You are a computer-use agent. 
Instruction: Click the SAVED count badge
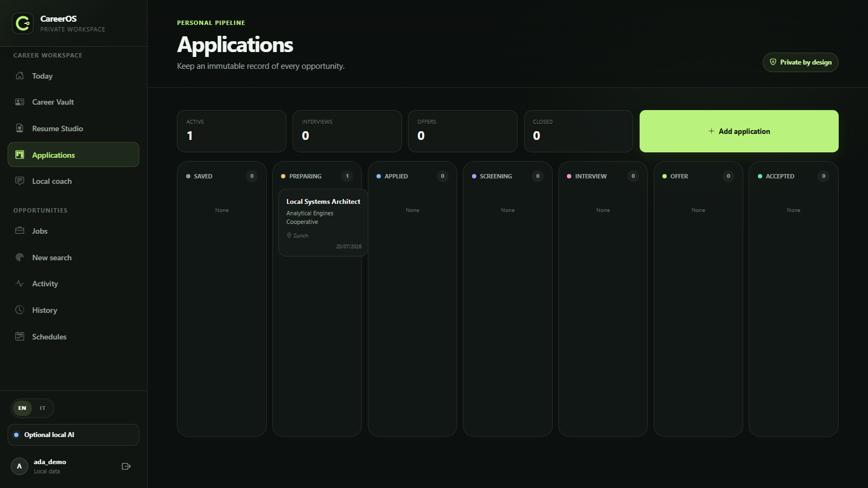click(x=252, y=176)
